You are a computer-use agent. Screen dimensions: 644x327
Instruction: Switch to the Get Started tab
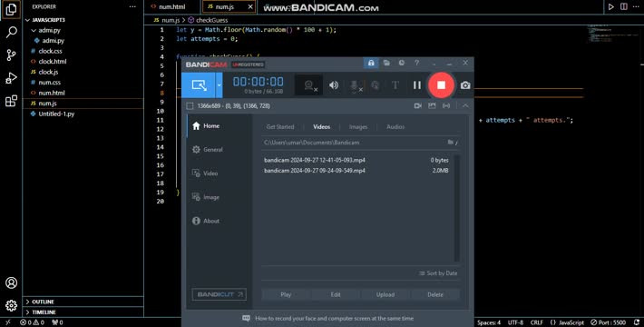[x=280, y=126]
